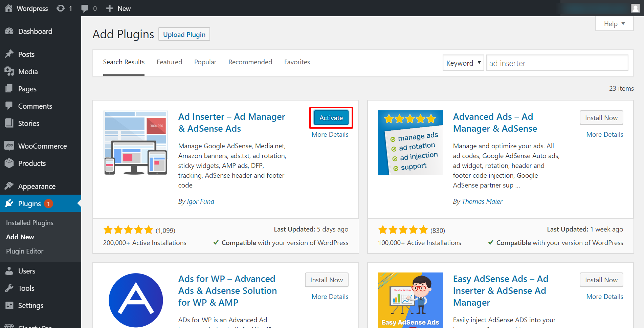Expand the Help dropdown panel
This screenshot has height=328, width=644.
click(x=614, y=24)
